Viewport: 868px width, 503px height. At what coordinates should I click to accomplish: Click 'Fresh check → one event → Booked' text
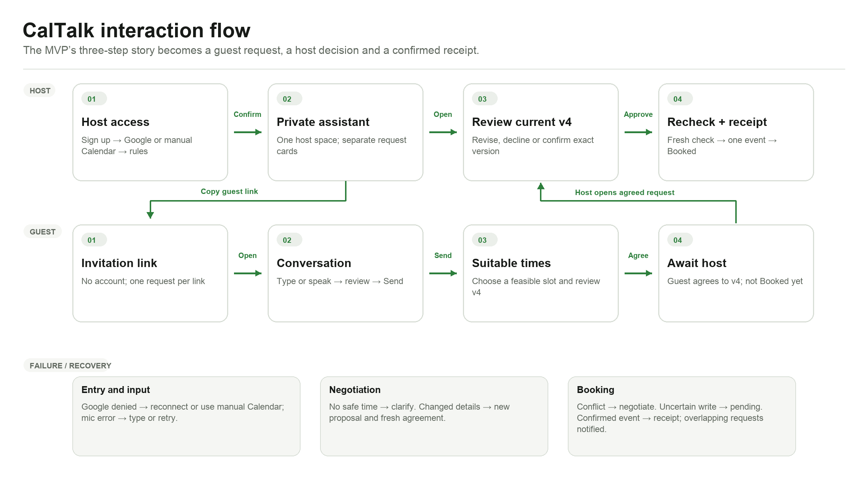722,145
